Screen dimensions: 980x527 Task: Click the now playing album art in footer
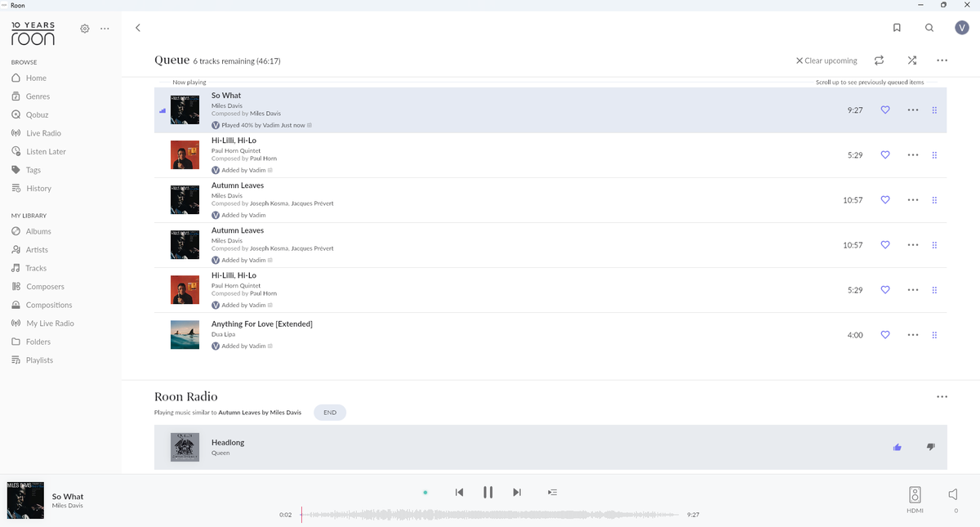point(25,501)
